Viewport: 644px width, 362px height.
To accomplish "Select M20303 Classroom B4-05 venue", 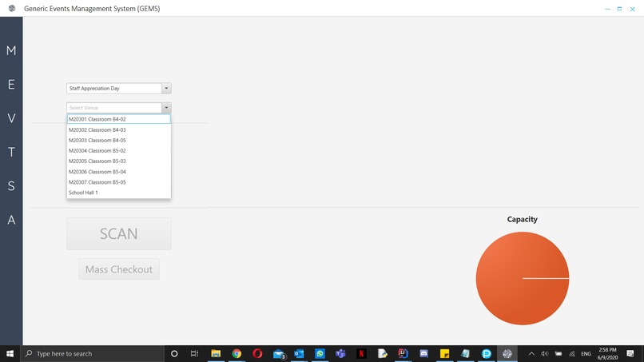I will coord(119,140).
